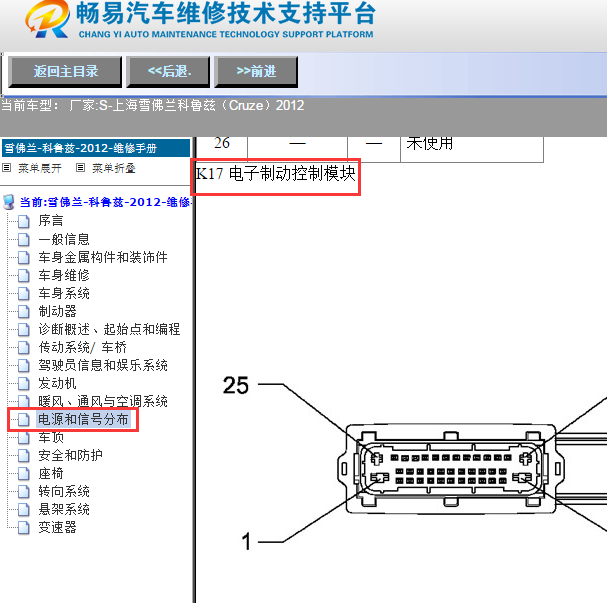The height and width of the screenshot is (603, 607).
Task: Open the 传动系统/车桥 tree item
Action: [82, 347]
